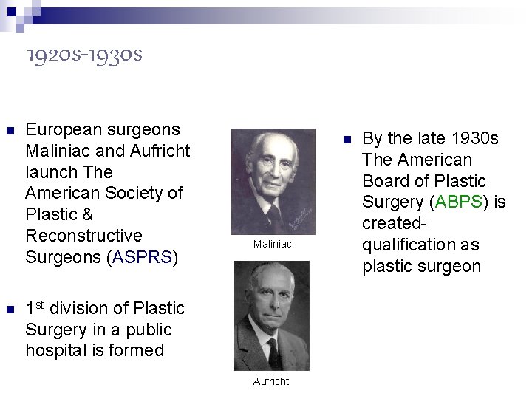Click the Maliniac caption label
Screen dimensions: 532x399
[272, 244]
